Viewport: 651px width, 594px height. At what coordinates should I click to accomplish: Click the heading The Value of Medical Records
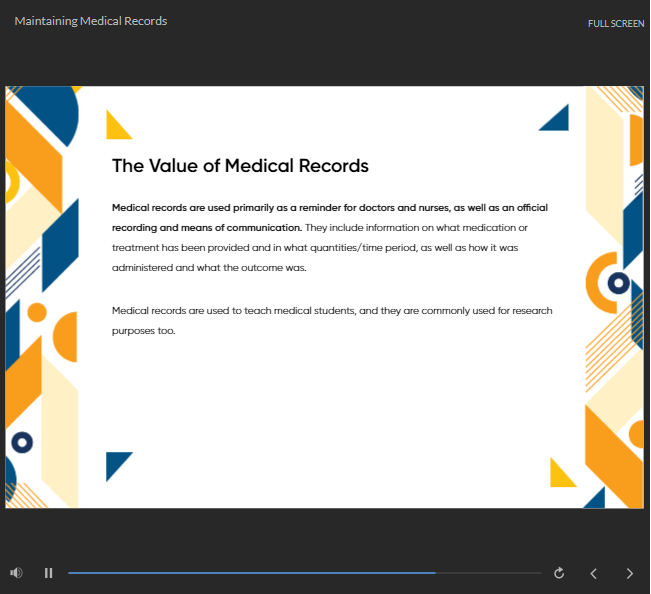(240, 166)
